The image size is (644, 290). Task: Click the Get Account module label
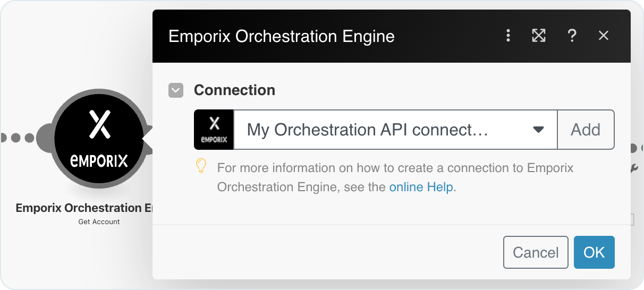tap(99, 221)
